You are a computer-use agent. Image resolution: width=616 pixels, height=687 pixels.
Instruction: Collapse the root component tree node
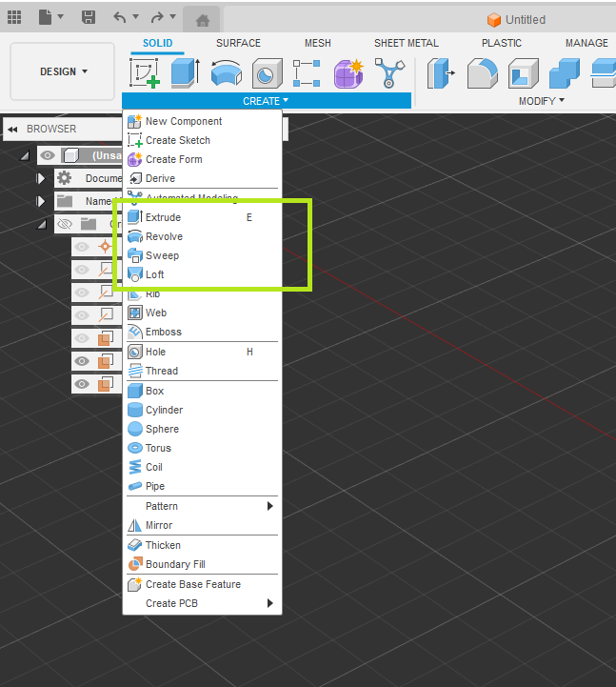pyautogui.click(x=25, y=155)
